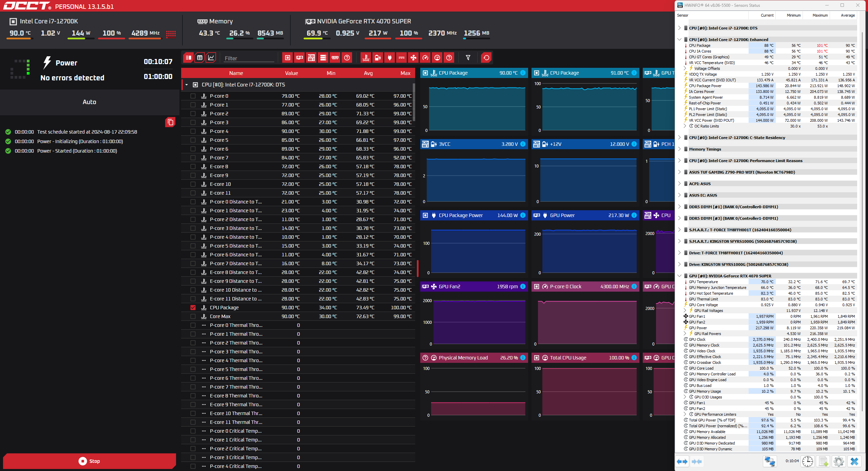
Task: Check the P-core 2 Distance to TjMax checkbox
Action: coord(193,219)
